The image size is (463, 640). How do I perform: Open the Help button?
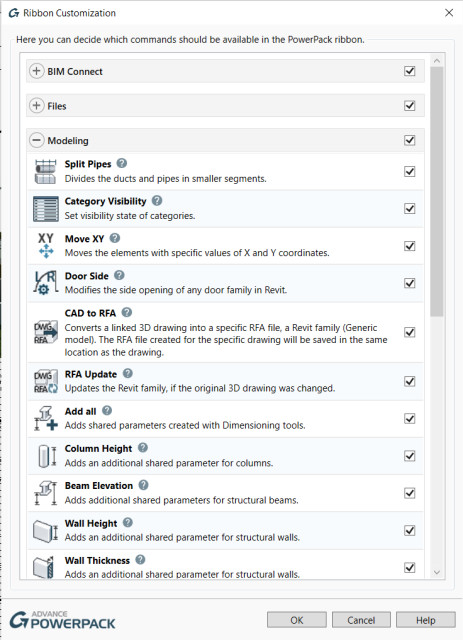point(425,620)
